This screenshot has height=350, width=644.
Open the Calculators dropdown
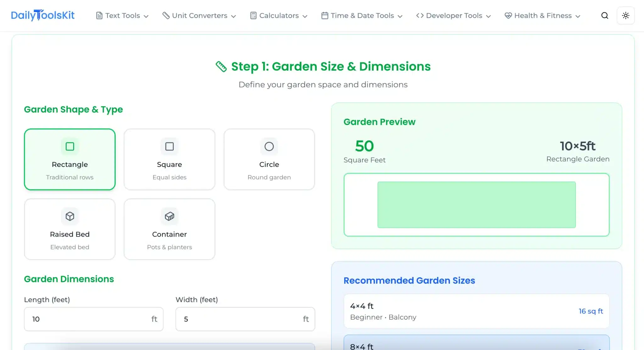(x=278, y=15)
